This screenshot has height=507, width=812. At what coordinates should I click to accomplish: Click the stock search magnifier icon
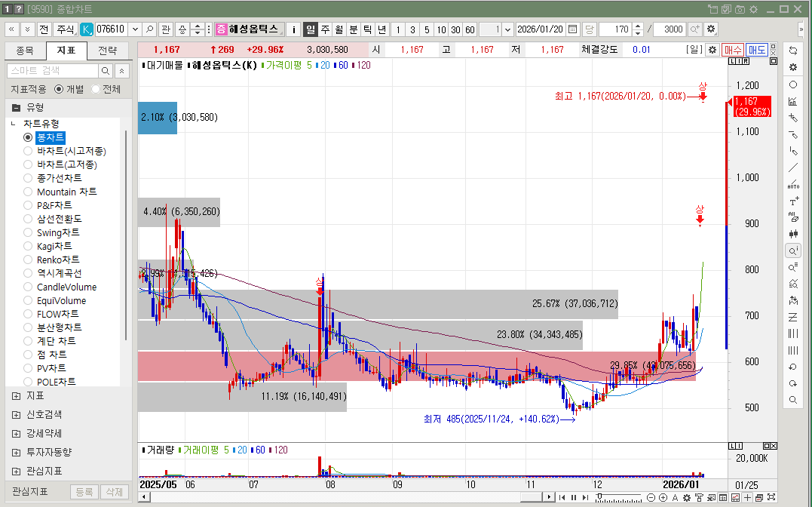click(x=150, y=29)
